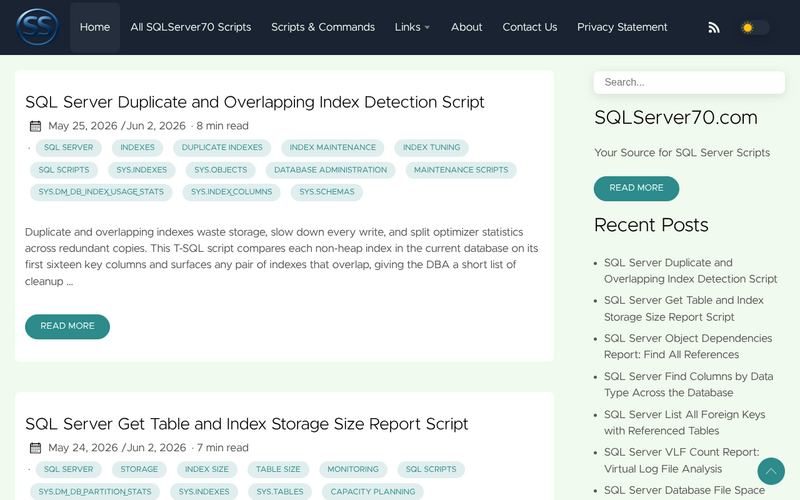Select the SYS.SCHEMAS tag

tap(327, 192)
